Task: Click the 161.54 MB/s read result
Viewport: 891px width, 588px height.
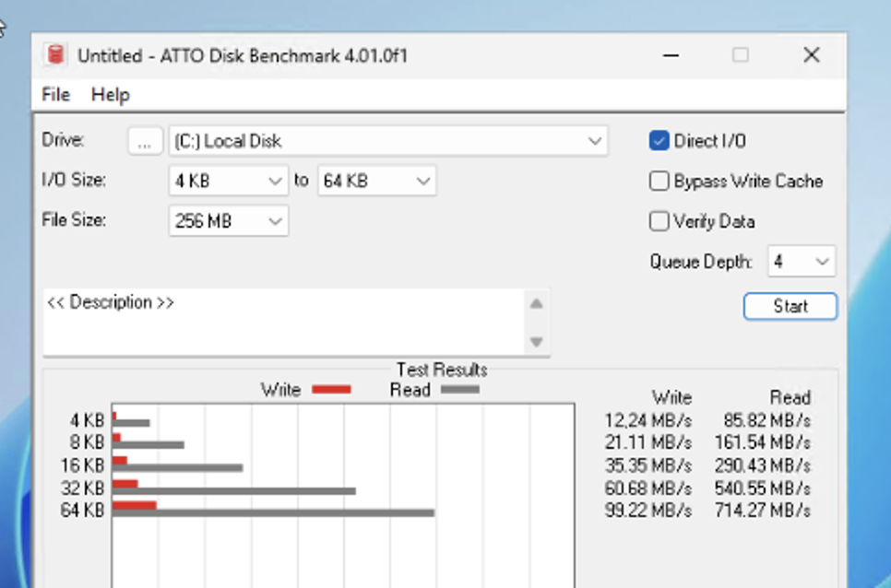Action: tap(762, 442)
